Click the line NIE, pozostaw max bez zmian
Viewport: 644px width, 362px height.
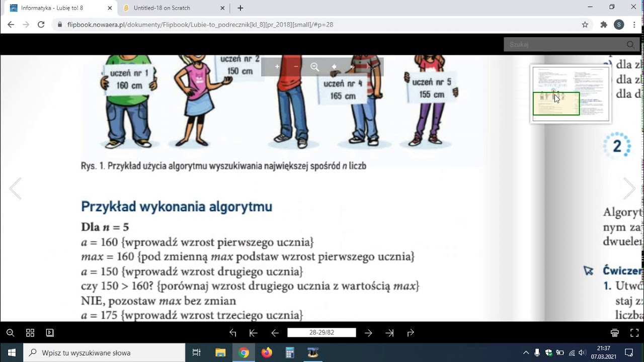[x=158, y=301]
